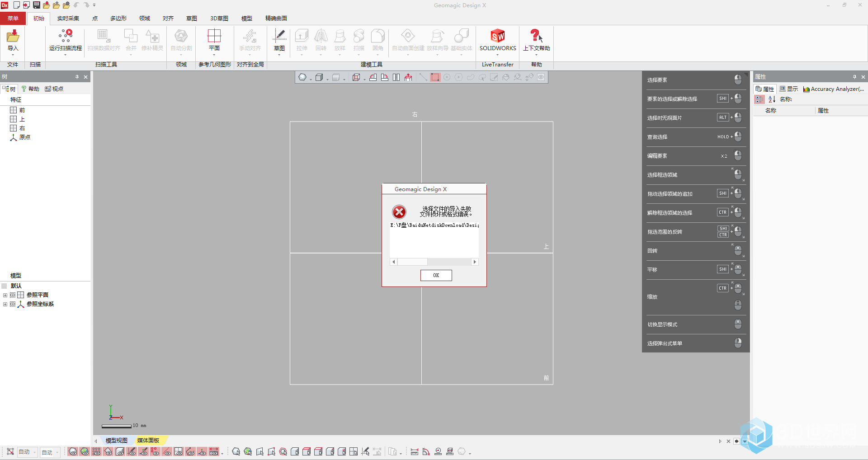The width and height of the screenshot is (868, 460).
Task: Rotate view counterclockwise icon in viewport toolbar
Action: click(x=373, y=77)
